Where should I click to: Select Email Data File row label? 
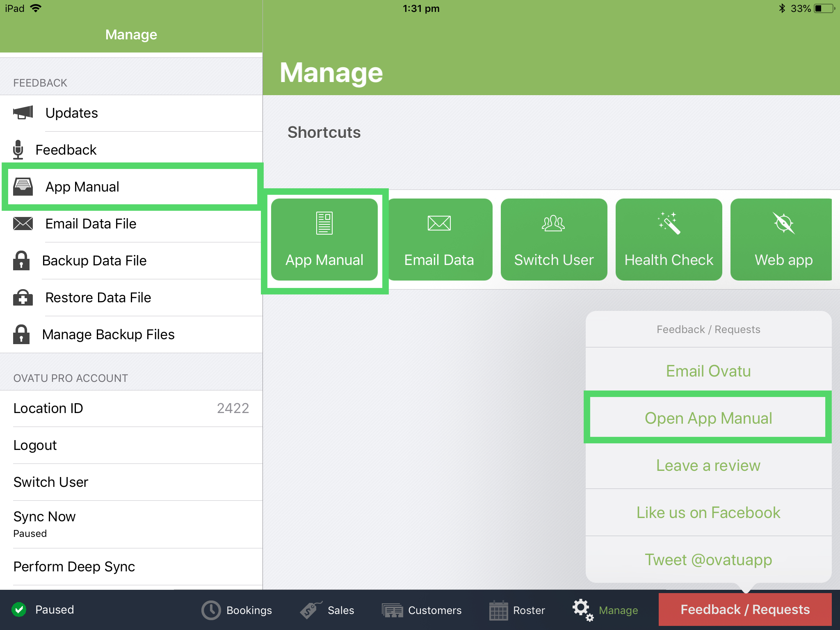[x=91, y=224]
